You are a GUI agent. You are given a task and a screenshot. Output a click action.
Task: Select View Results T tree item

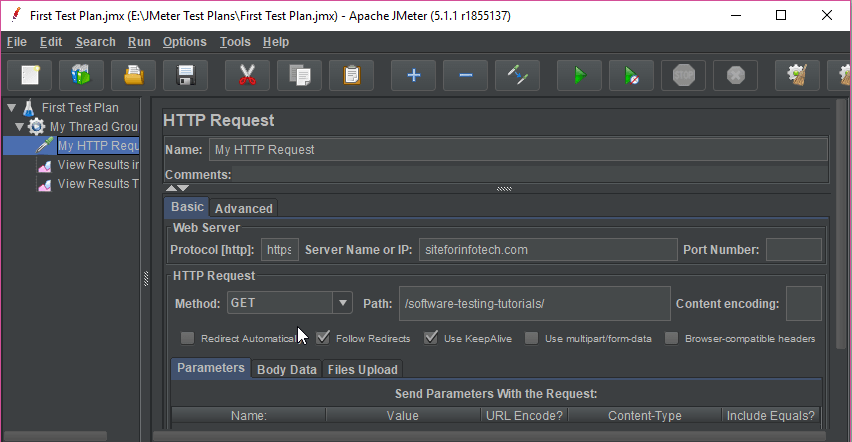pos(97,184)
